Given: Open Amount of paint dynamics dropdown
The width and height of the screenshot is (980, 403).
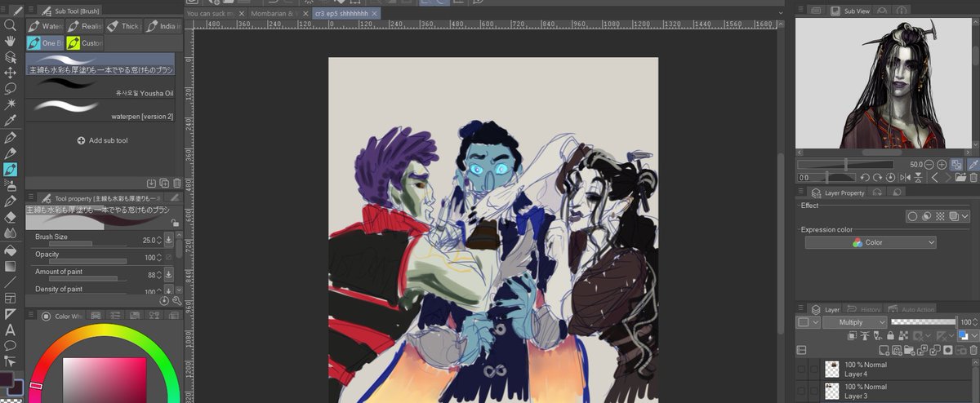Looking at the screenshot, I should (169, 275).
